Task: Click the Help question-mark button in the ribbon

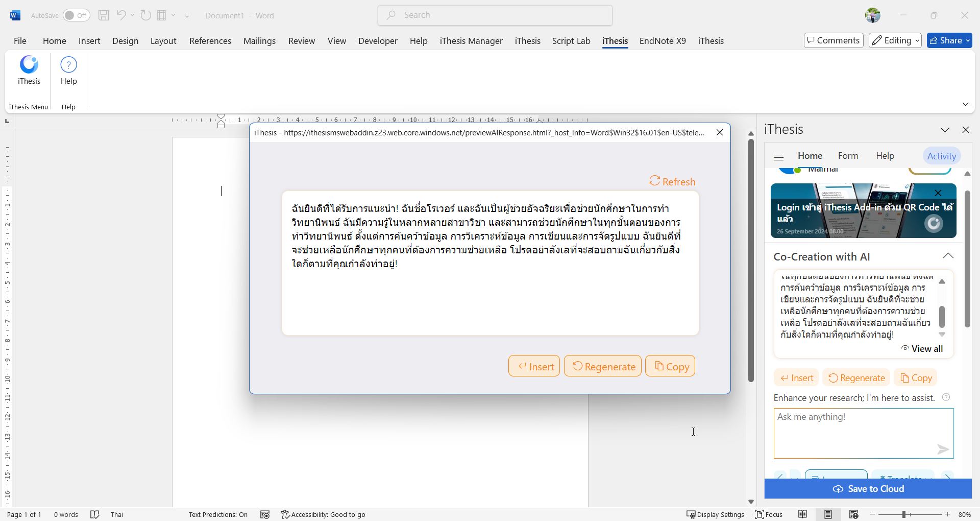Action: [68, 70]
